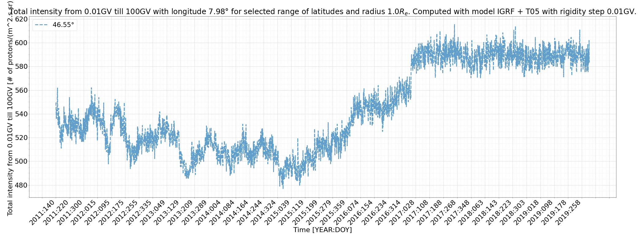Click the 2018:303 x-axis tick label

(x=512, y=212)
